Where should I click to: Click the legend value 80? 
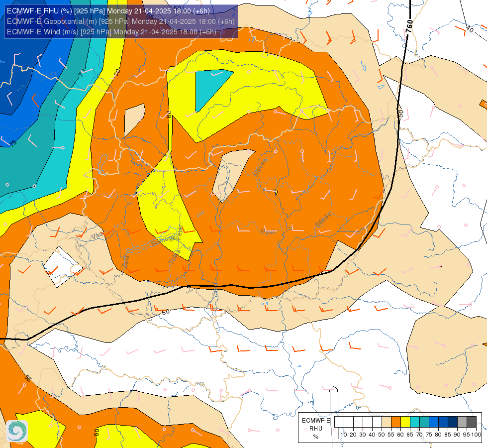(x=438, y=435)
